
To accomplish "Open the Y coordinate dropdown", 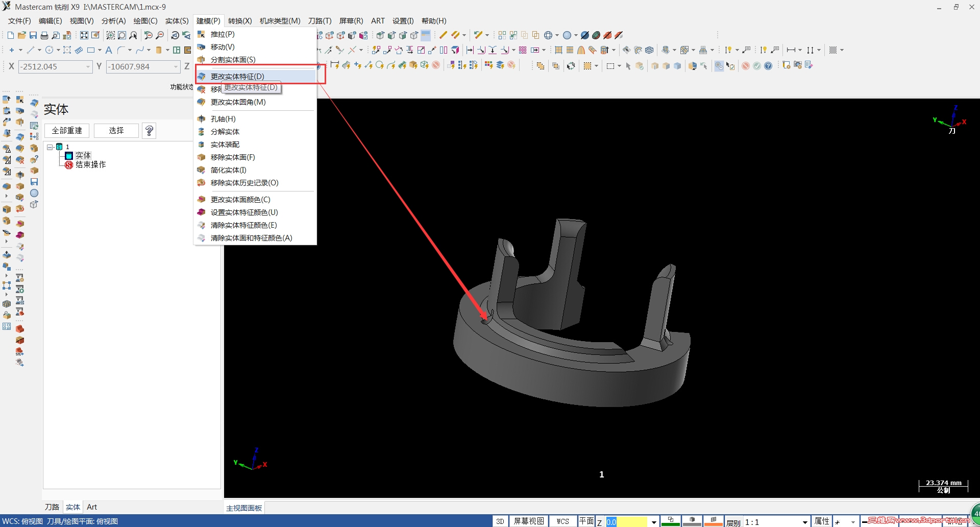I will (x=176, y=67).
